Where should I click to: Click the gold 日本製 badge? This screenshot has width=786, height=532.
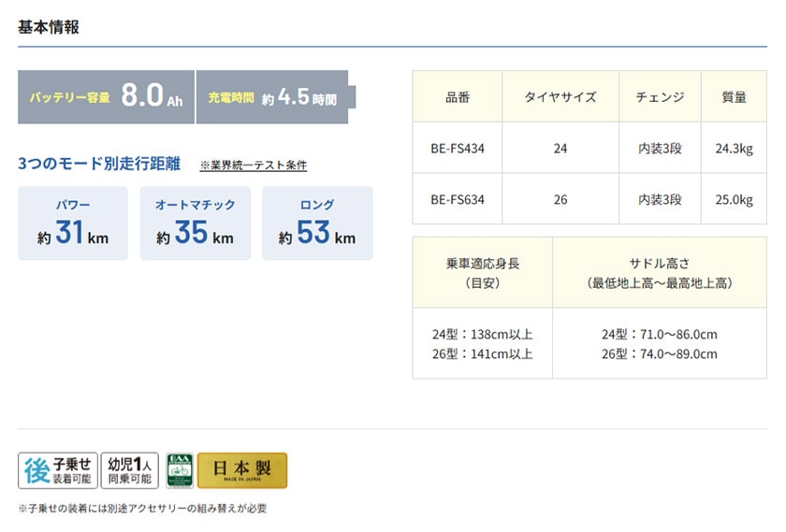click(x=242, y=470)
